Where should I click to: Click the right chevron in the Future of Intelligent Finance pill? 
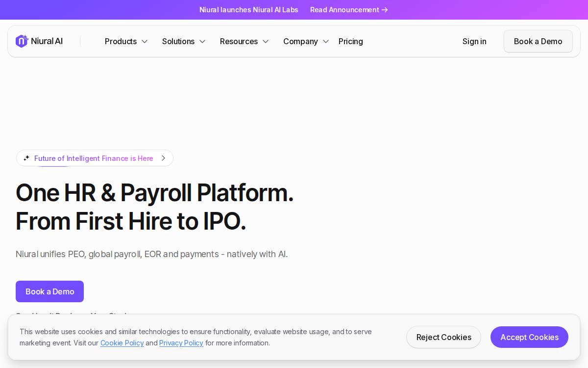coord(163,158)
